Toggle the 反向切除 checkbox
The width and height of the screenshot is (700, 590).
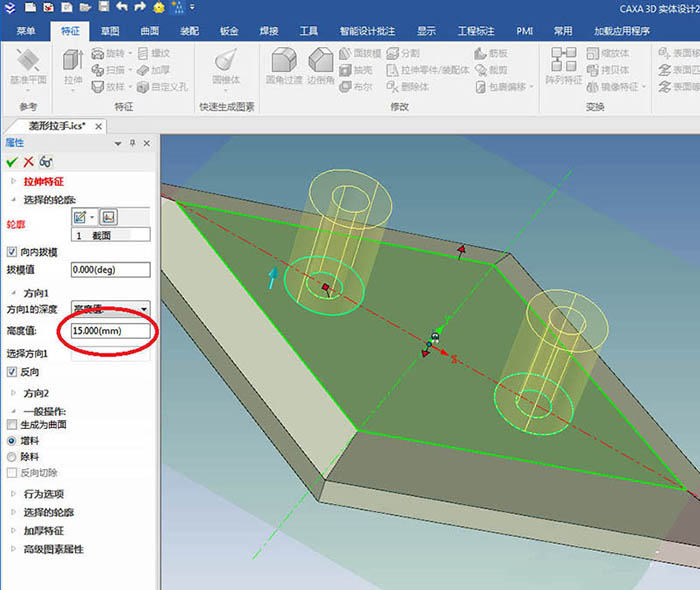(12, 473)
